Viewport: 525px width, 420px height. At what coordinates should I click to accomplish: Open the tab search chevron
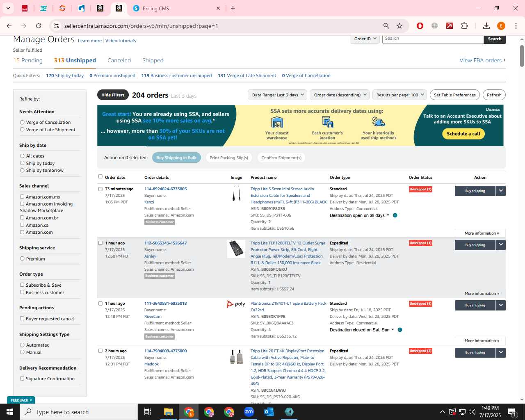[x=8, y=8]
